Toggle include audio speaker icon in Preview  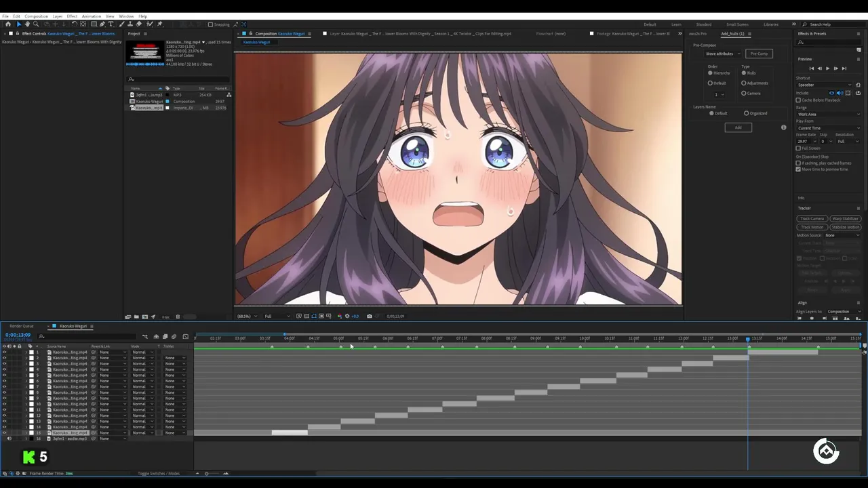click(x=840, y=93)
